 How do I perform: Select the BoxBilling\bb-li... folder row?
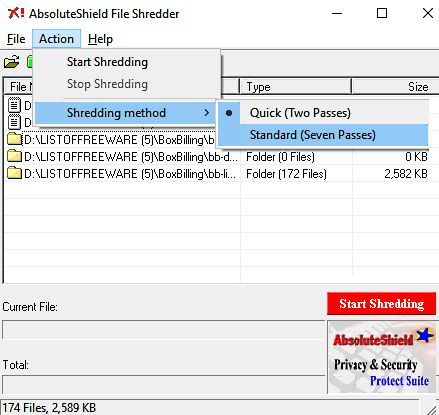(222, 174)
